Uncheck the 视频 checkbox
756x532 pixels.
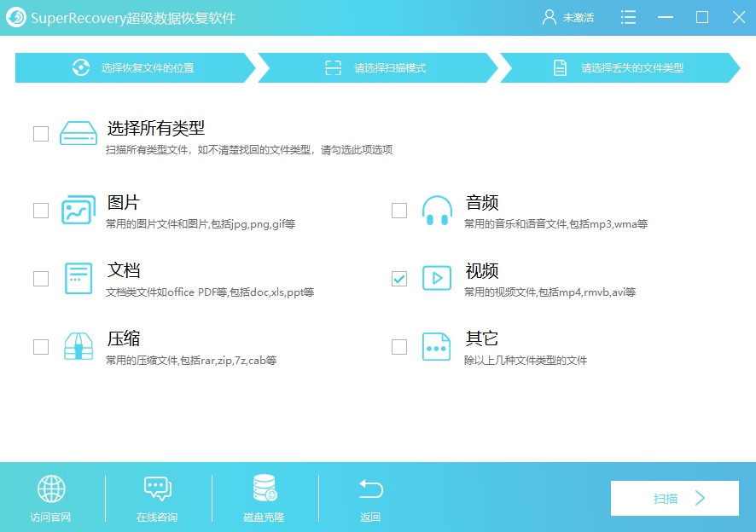399,277
